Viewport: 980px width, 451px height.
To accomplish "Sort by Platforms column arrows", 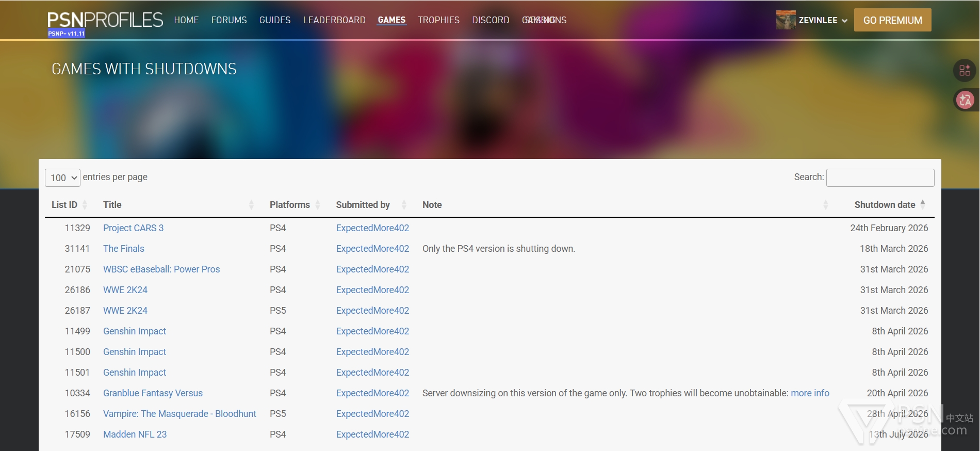I will coord(318,205).
